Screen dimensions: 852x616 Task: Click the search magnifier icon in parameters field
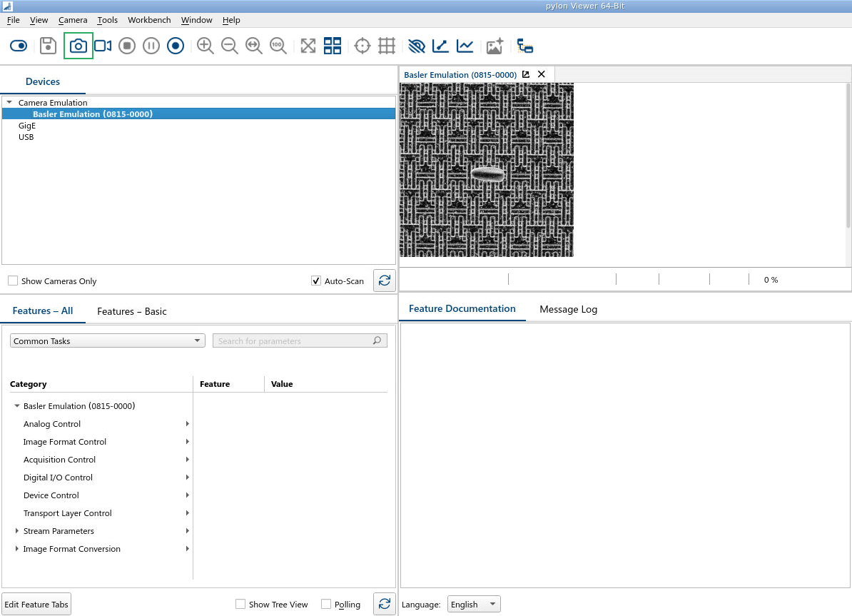click(x=377, y=340)
